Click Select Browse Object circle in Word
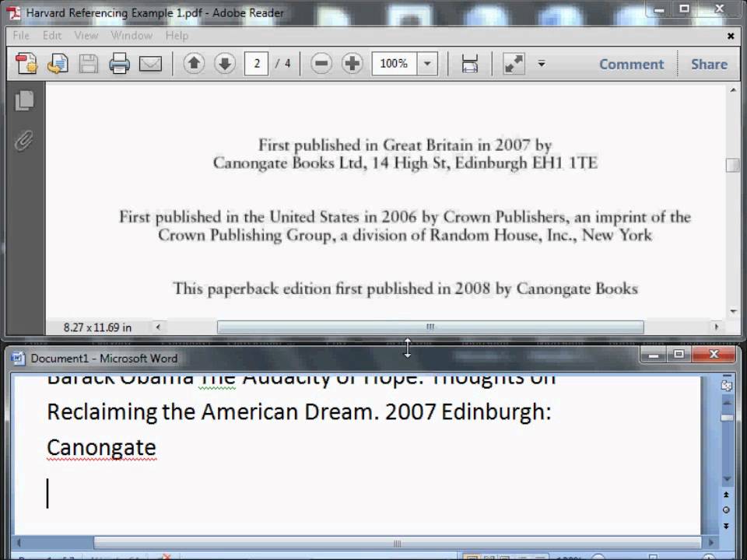 tap(726, 510)
